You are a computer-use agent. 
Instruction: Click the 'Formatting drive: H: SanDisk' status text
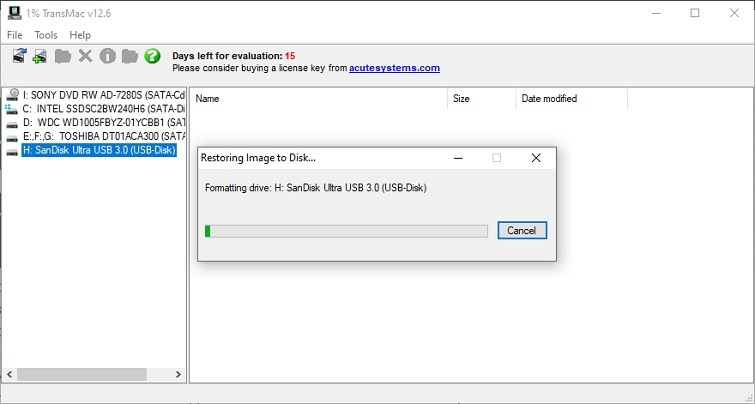coord(316,188)
